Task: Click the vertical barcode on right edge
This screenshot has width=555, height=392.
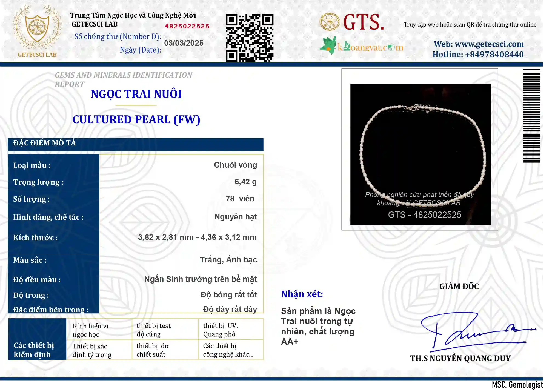Action: coord(531,116)
